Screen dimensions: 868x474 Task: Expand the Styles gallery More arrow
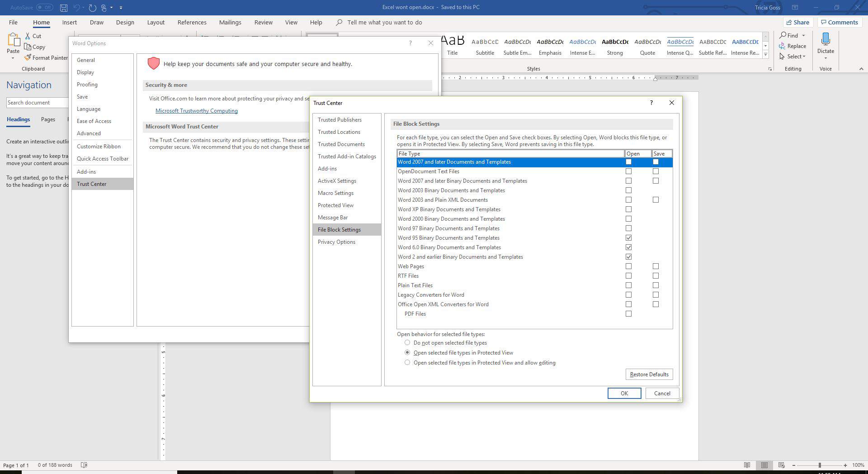(765, 55)
